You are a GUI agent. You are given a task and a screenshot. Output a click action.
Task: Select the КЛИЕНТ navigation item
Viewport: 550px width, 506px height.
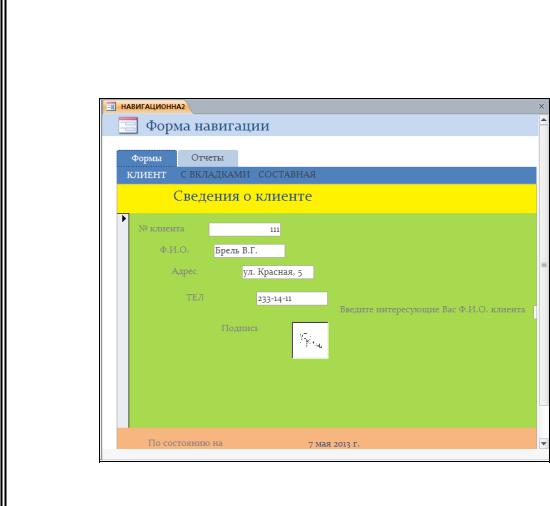point(147,175)
